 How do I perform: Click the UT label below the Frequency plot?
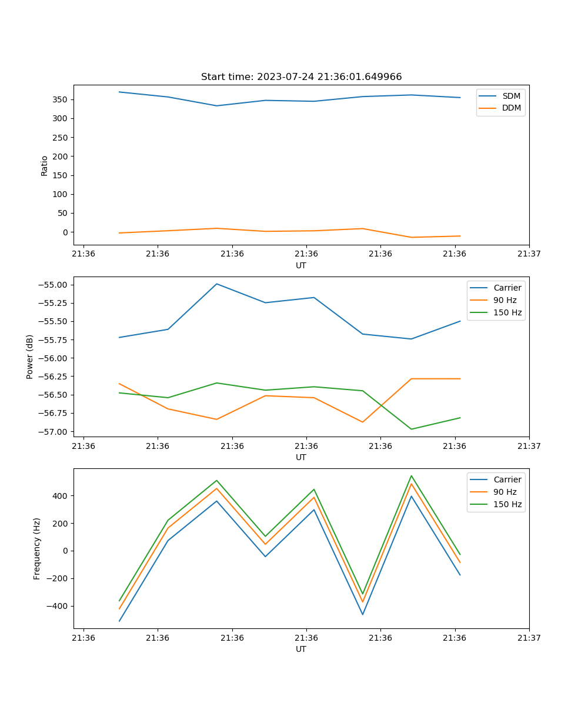301,649
